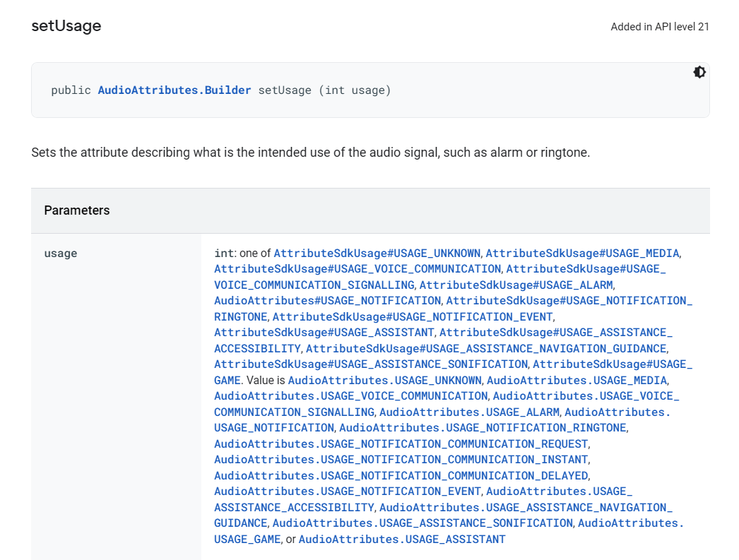
Task: Open the AudioAttributes.USAGE_ASSISTANT constant link
Action: click(x=402, y=539)
